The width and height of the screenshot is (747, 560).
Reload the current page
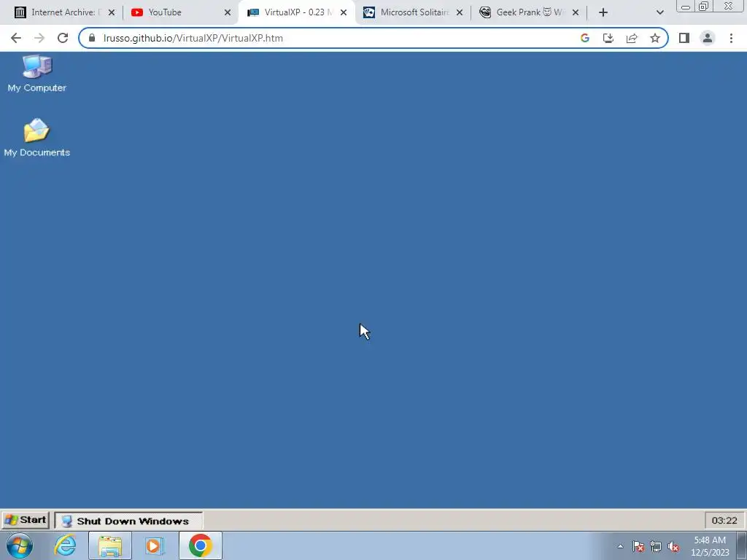tap(63, 38)
